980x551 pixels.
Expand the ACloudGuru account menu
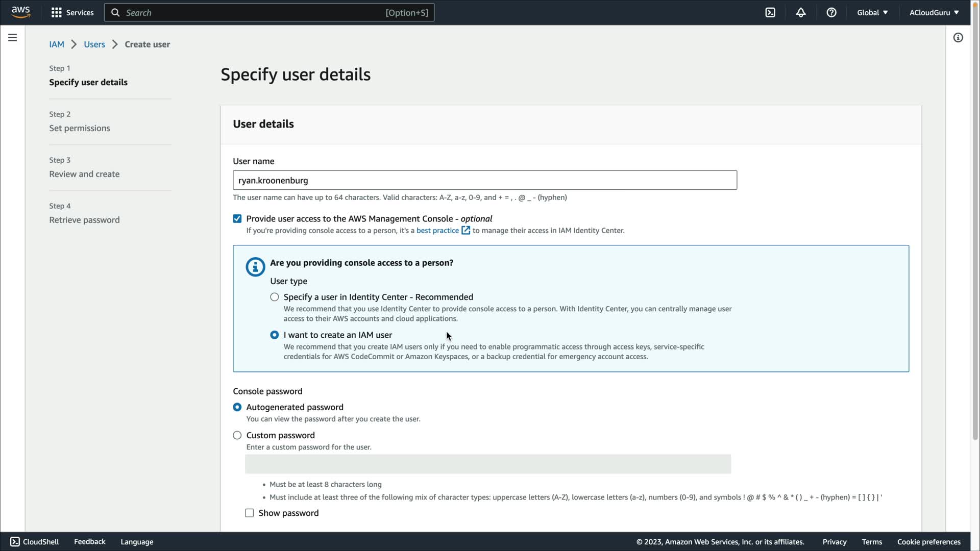[x=934, y=13]
